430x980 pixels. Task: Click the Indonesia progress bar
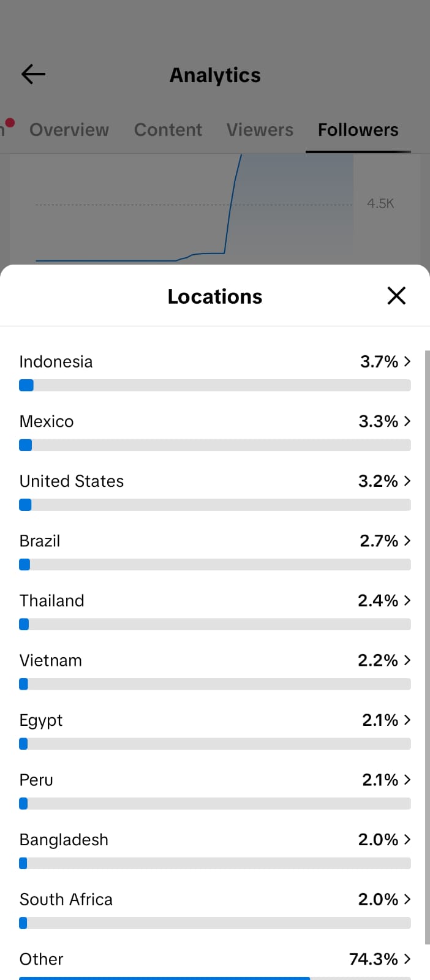pyautogui.click(x=215, y=385)
